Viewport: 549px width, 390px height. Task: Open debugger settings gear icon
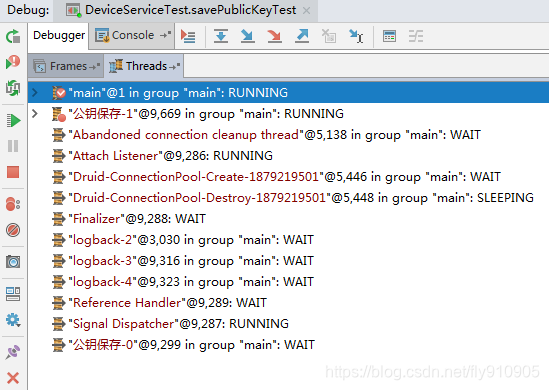tap(13, 320)
